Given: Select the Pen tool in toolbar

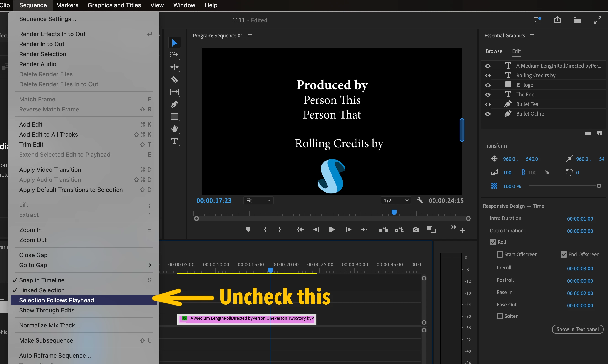Looking at the screenshot, I should click(175, 104).
